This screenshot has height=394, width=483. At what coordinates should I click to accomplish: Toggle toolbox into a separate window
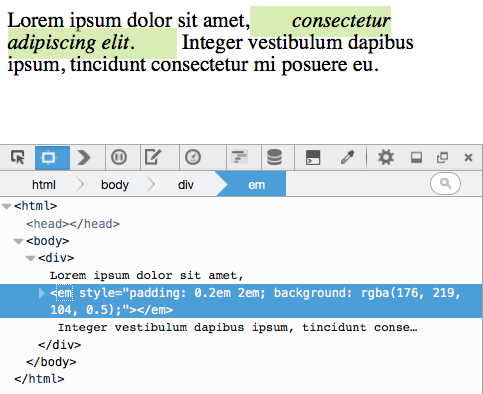(442, 157)
